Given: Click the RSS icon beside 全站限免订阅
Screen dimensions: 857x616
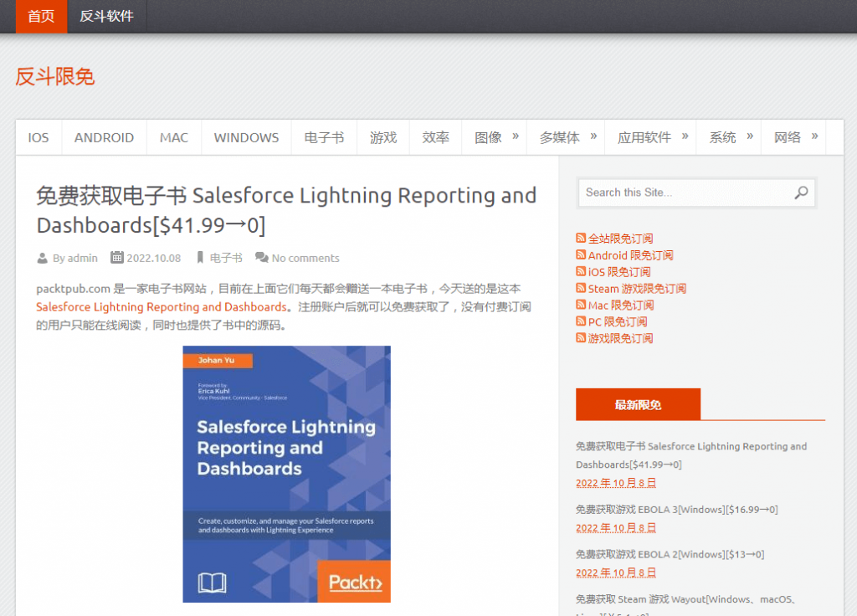Looking at the screenshot, I should (582, 239).
